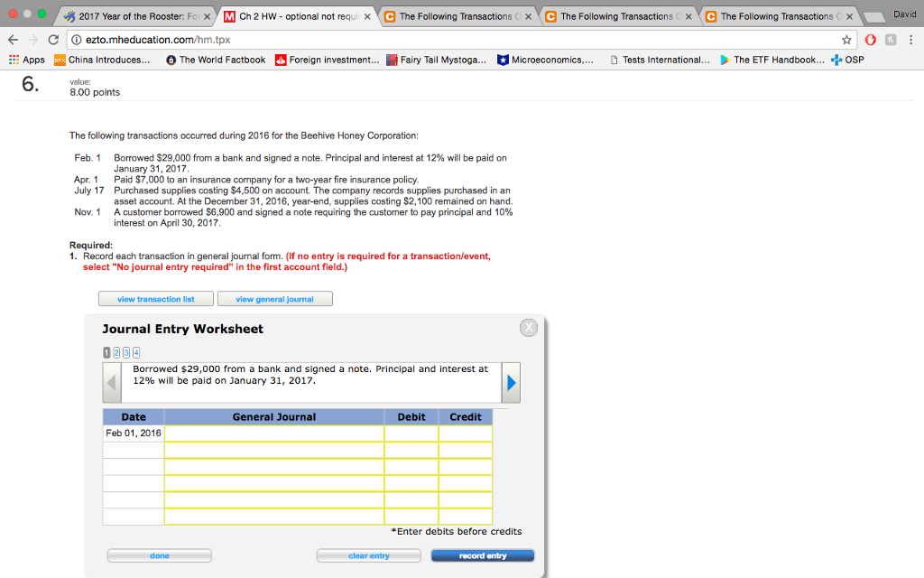
Task: Click the orange extension icon near address bar
Action: 871,40
